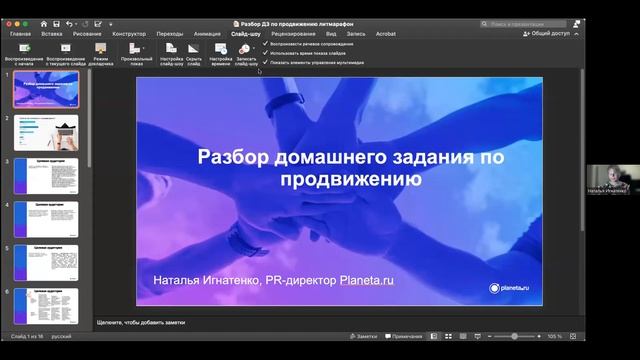Zoom in with the plus button

tap(539, 336)
